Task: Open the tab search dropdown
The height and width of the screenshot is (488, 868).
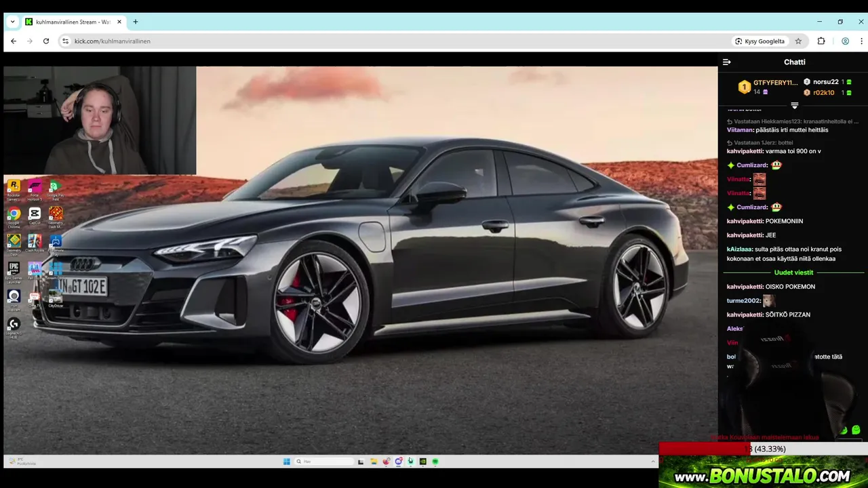Action: click(x=12, y=22)
